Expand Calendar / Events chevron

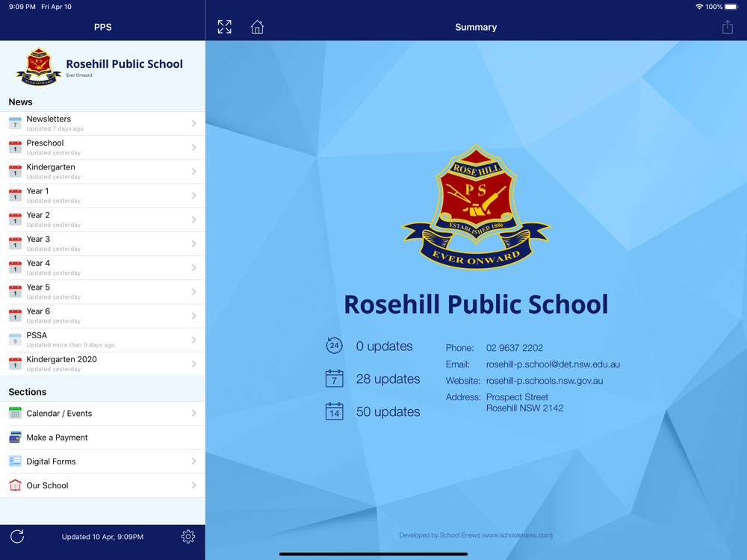coord(194,413)
